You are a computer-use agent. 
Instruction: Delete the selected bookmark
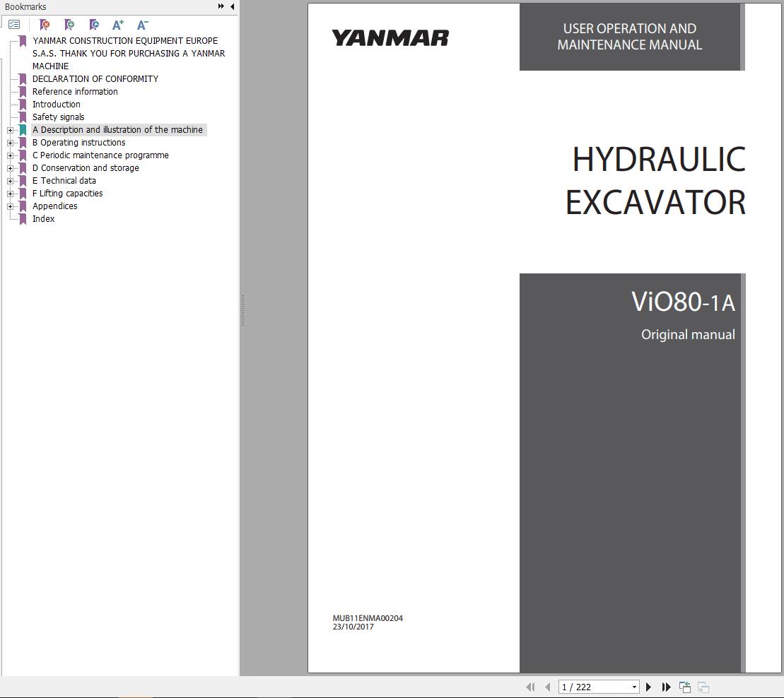(x=44, y=25)
